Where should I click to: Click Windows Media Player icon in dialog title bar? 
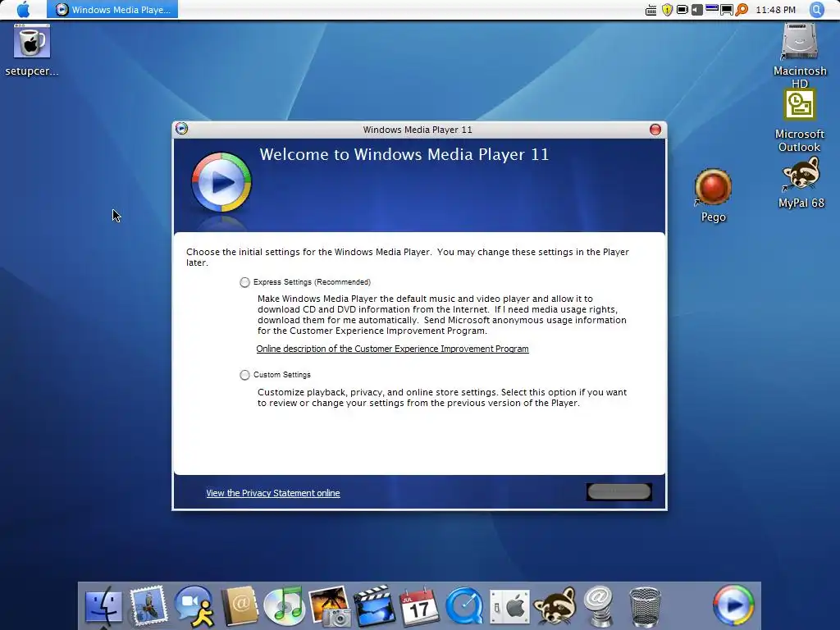click(x=181, y=129)
